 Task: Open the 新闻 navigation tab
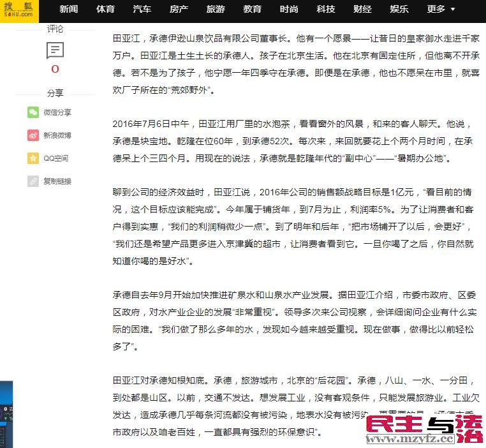[69, 10]
